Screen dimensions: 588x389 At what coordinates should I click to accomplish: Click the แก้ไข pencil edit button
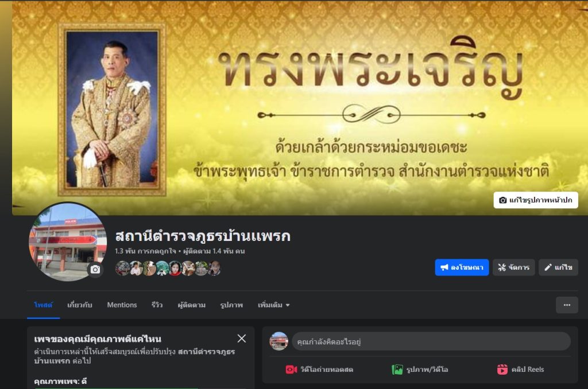click(x=558, y=267)
